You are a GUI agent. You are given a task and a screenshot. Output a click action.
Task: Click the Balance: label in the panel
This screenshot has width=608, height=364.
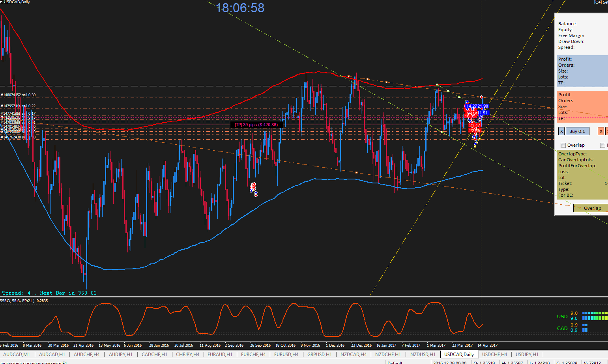(x=567, y=24)
